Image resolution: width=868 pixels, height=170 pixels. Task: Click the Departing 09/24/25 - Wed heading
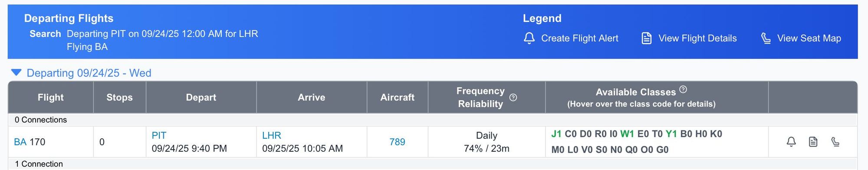pyautogui.click(x=89, y=73)
